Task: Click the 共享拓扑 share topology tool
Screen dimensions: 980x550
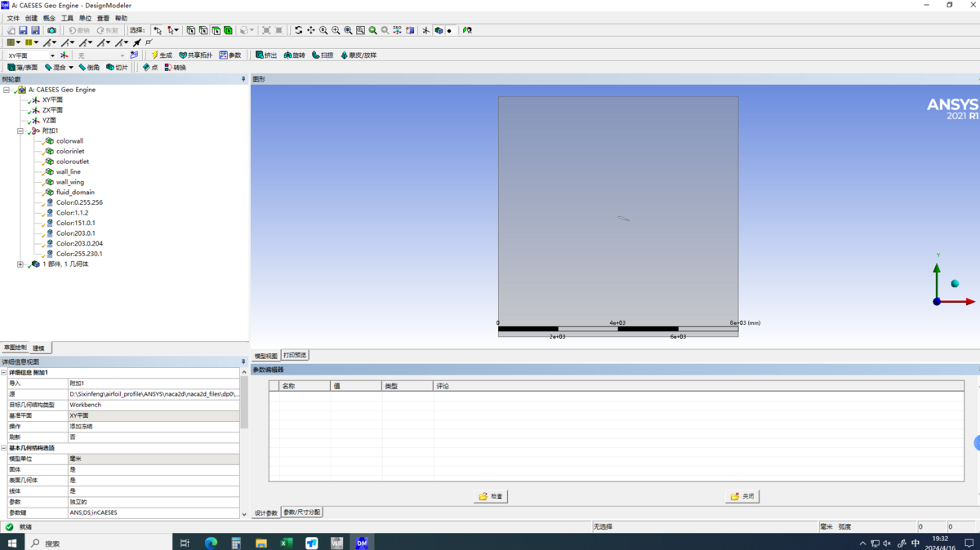Action: [x=195, y=55]
